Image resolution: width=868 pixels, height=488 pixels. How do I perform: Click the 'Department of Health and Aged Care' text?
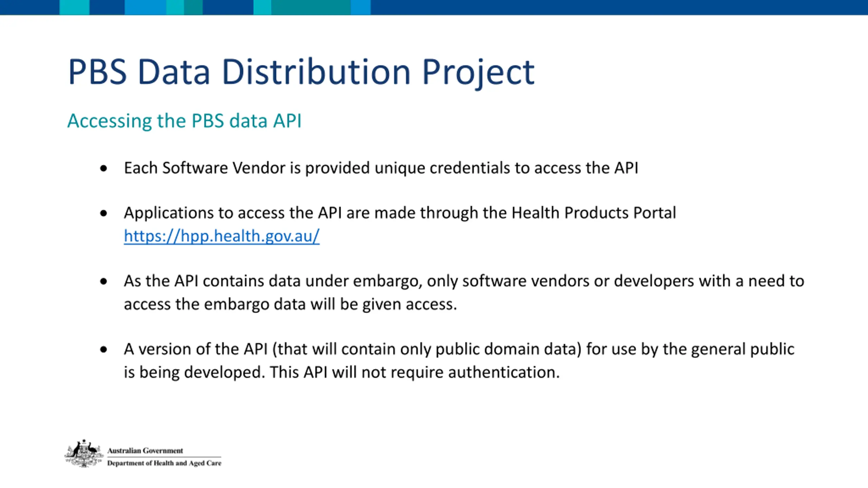point(164,463)
